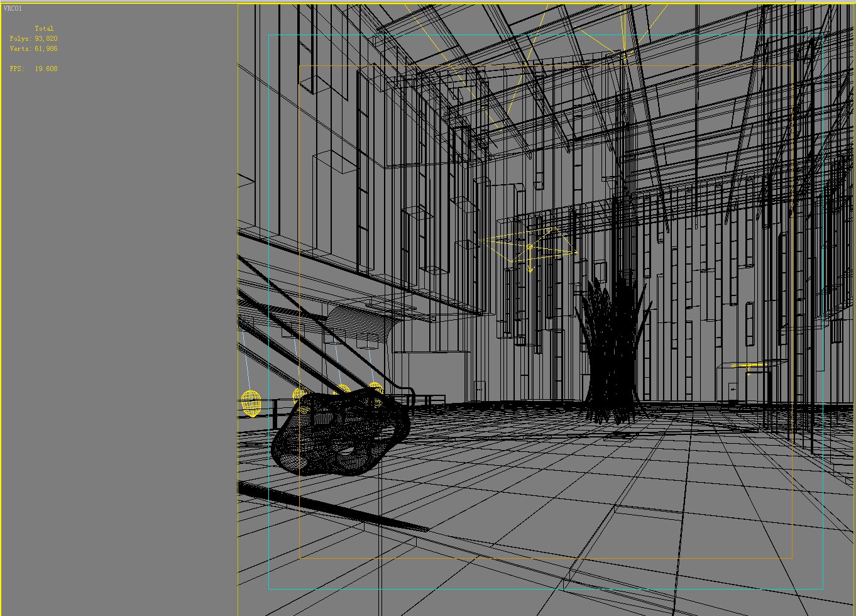Select the leftmost yellow pendant light
This screenshot has width=856, height=616.
coord(251,403)
